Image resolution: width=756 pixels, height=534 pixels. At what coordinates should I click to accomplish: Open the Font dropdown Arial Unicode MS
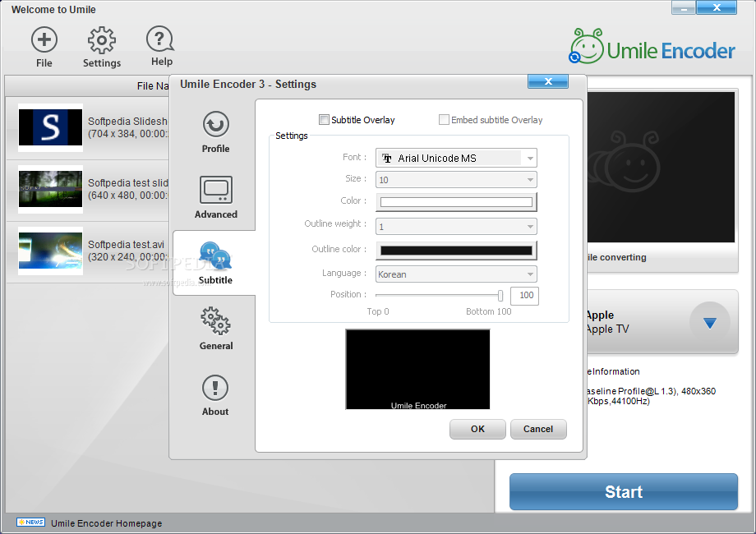(456, 158)
